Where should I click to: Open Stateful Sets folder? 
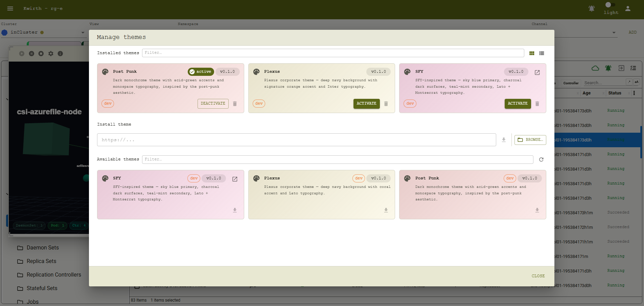tap(42, 288)
